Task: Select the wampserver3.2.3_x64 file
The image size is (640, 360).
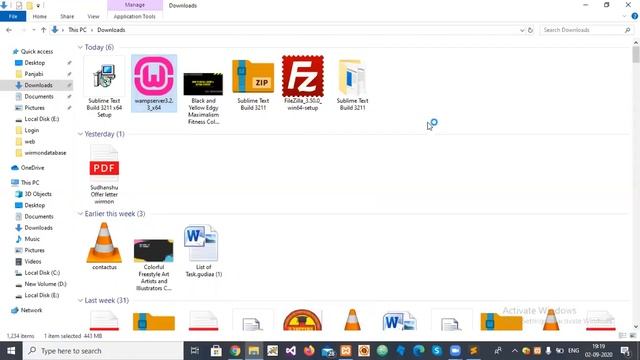Action: click(154, 83)
